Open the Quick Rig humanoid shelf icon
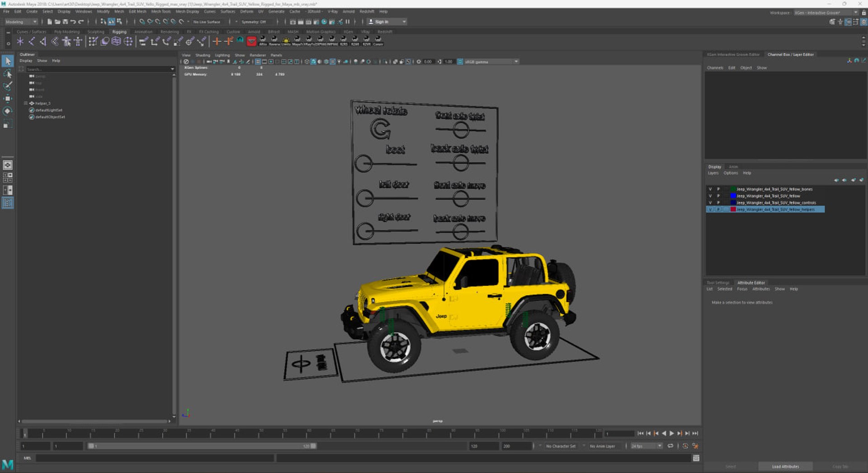Image resolution: width=868 pixels, height=473 pixels. click(66, 42)
